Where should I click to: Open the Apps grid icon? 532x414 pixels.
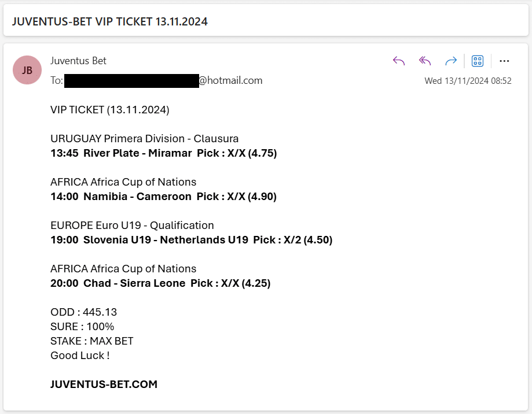[x=478, y=61]
